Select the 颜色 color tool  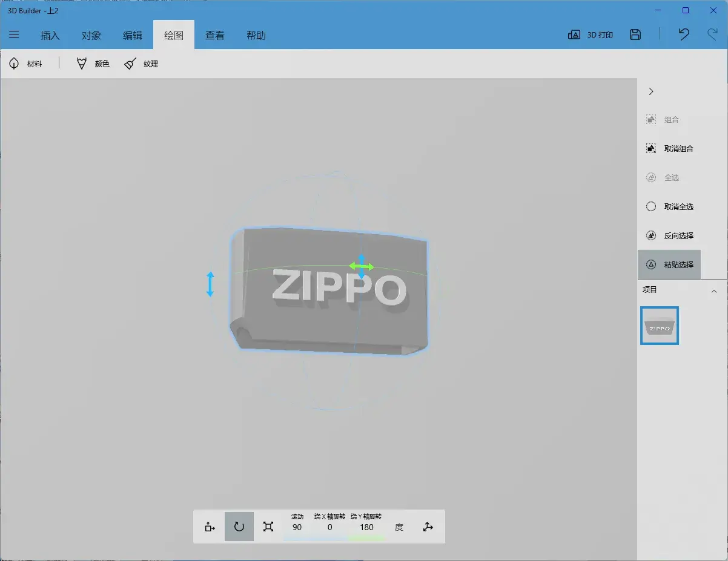(x=93, y=64)
